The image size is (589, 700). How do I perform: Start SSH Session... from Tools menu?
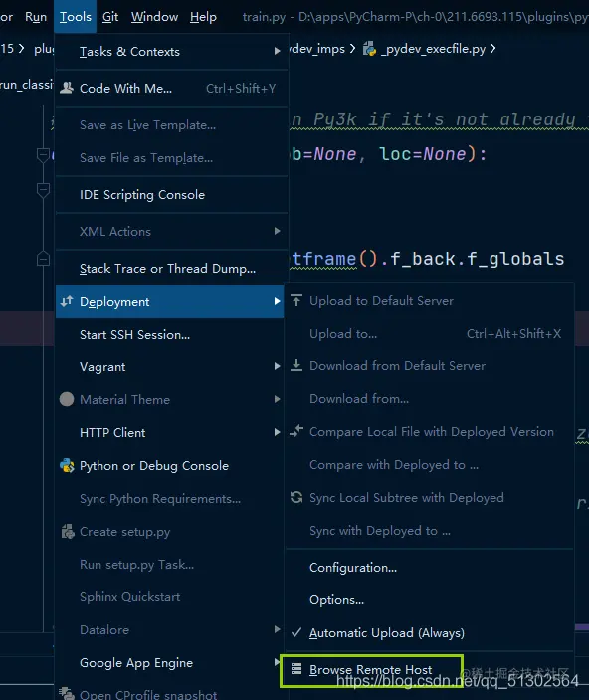point(169,334)
